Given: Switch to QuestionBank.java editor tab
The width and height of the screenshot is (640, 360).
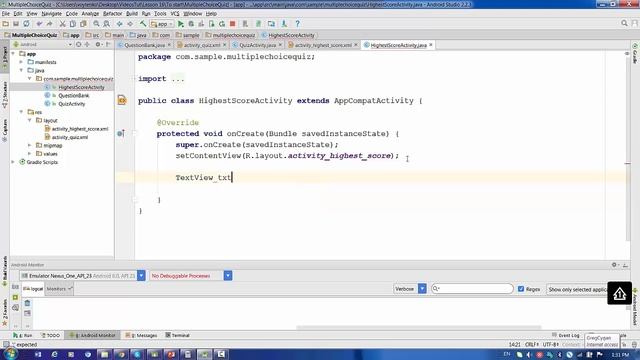Looking at the screenshot, I should tap(144, 45).
